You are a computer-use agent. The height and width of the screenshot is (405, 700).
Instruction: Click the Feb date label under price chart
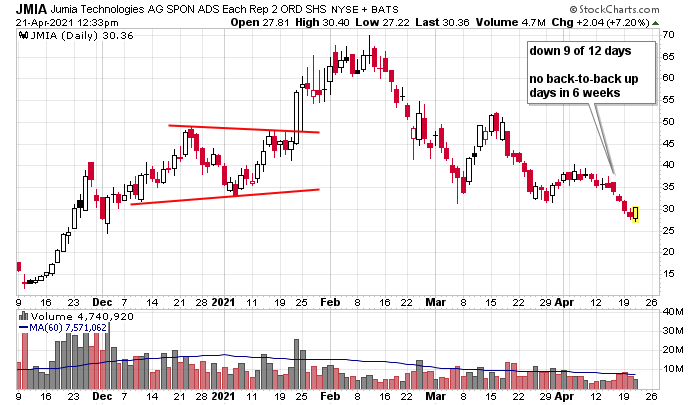tap(330, 302)
